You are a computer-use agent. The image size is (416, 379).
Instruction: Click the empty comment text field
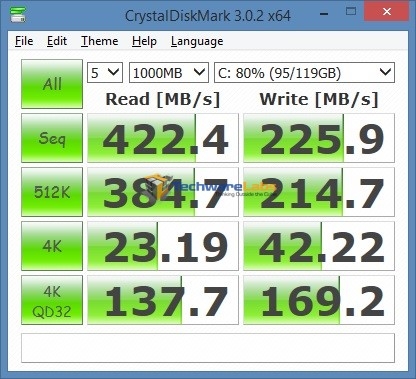tap(208, 348)
